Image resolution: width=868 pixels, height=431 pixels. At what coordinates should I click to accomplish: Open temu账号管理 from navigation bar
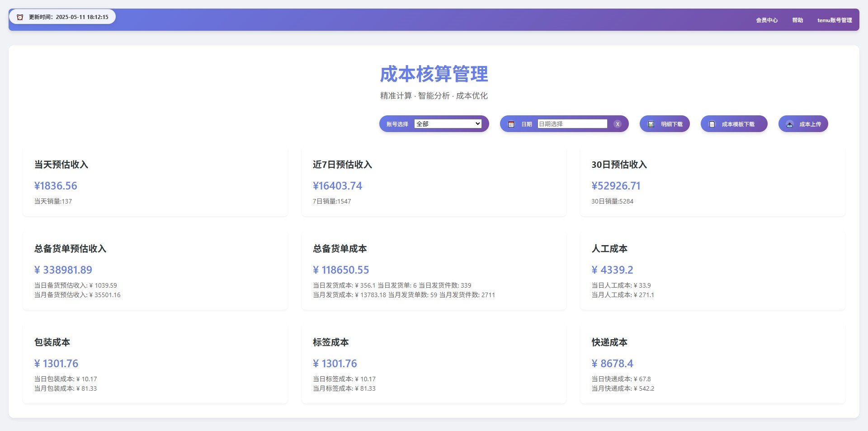[x=834, y=19]
